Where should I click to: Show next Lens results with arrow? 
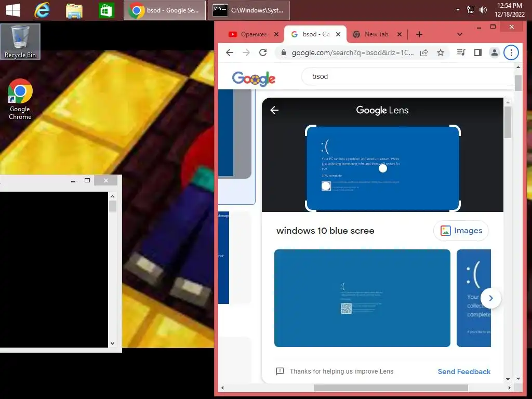[491, 298]
